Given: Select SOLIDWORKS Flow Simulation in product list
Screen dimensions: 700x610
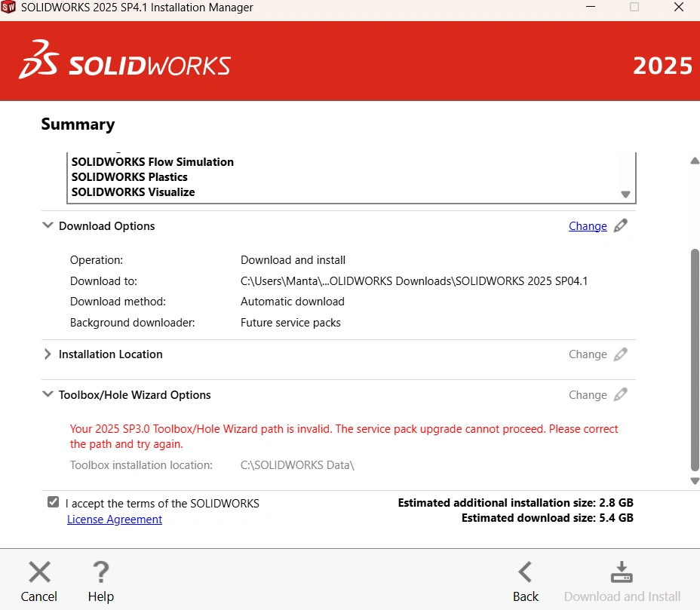Looking at the screenshot, I should pyautogui.click(x=152, y=162).
